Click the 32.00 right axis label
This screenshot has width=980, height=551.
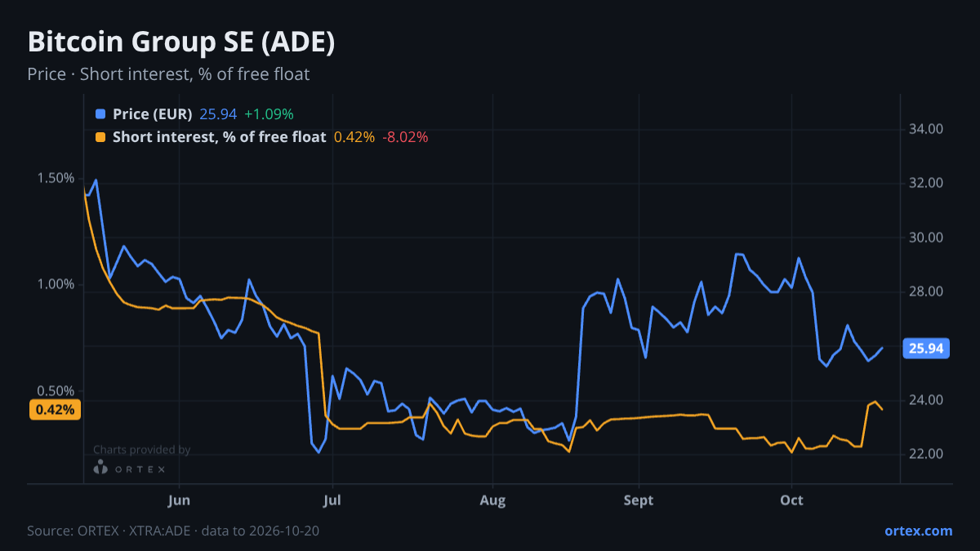pos(926,183)
